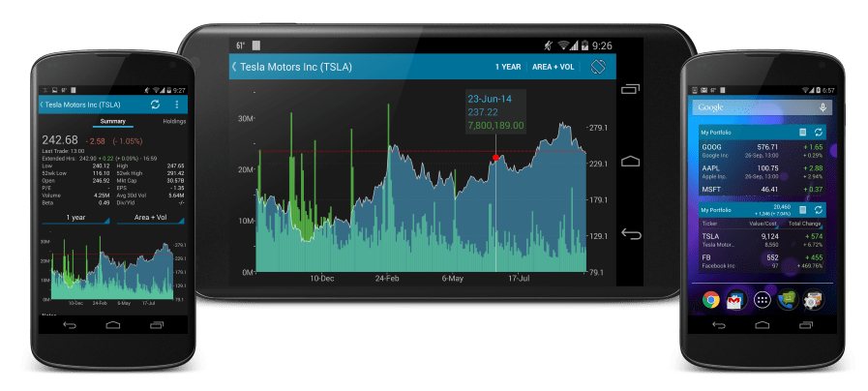Viewport: 868px width, 391px height.
Task: Go back via Tesla Motors title on left phone
Action: [79, 105]
